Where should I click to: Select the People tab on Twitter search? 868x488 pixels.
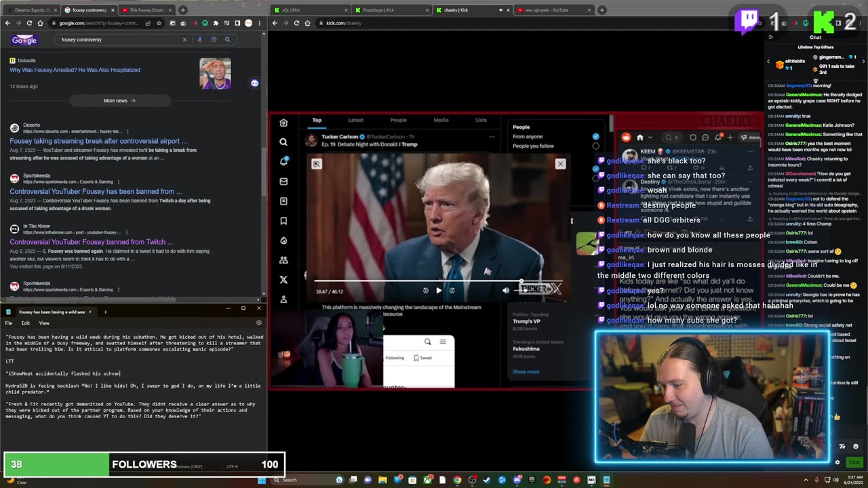(x=399, y=120)
